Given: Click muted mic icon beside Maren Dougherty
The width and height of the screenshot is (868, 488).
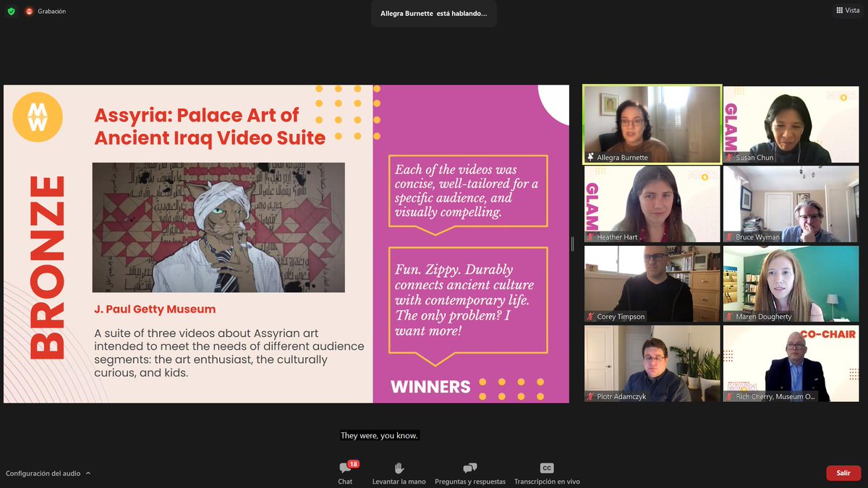Looking at the screenshot, I should point(729,317).
